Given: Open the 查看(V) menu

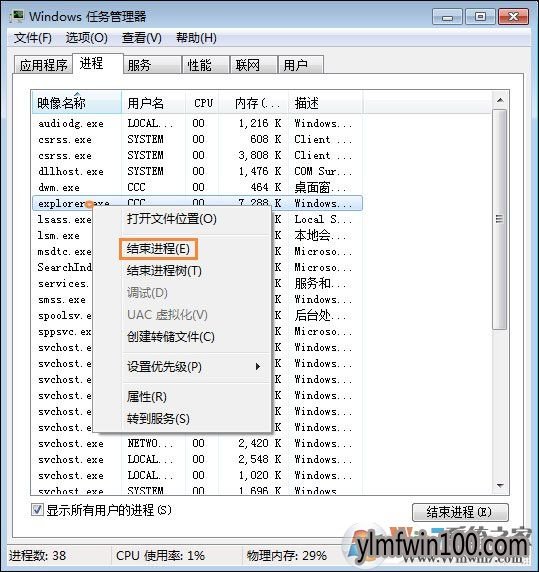Looking at the screenshot, I should click(141, 38).
